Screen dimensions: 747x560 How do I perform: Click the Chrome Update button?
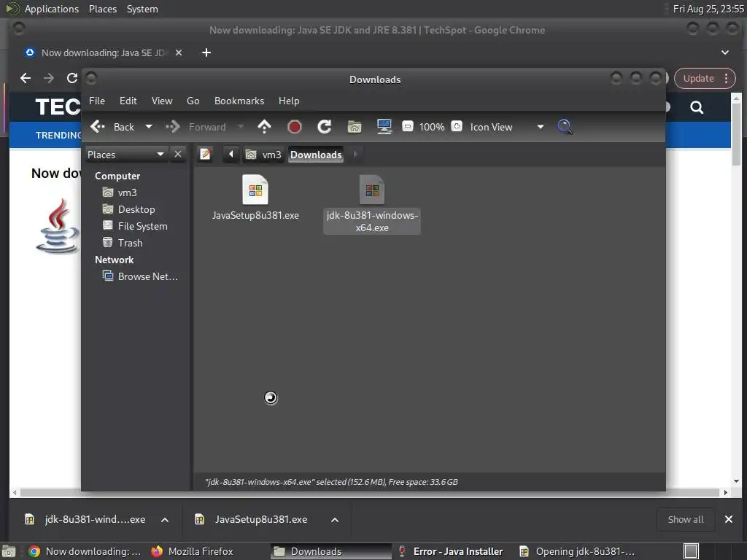coord(698,78)
